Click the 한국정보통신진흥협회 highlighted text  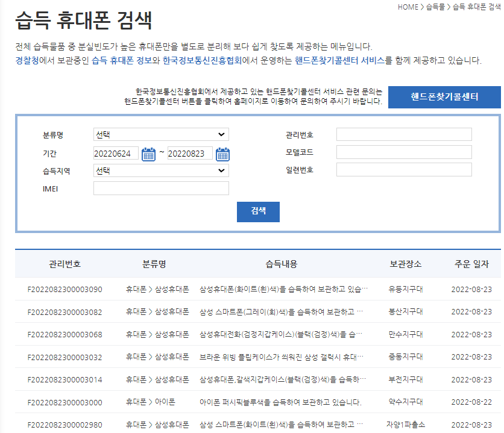tap(202, 61)
